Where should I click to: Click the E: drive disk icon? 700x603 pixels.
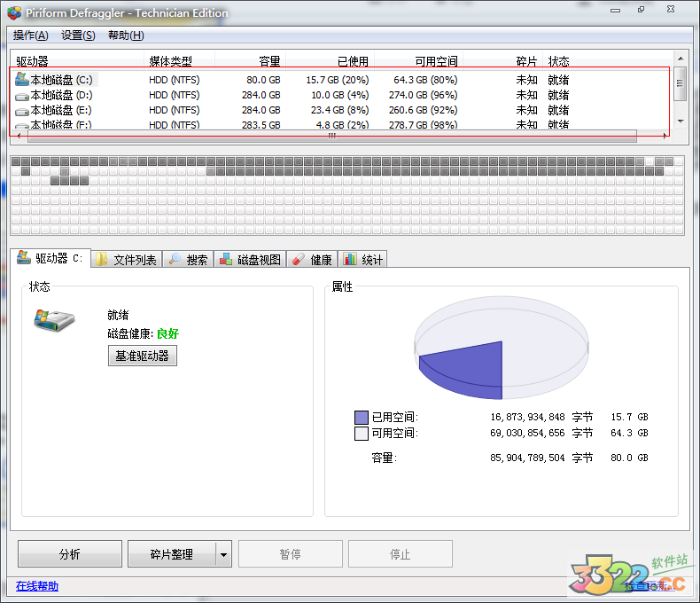pyautogui.click(x=22, y=111)
